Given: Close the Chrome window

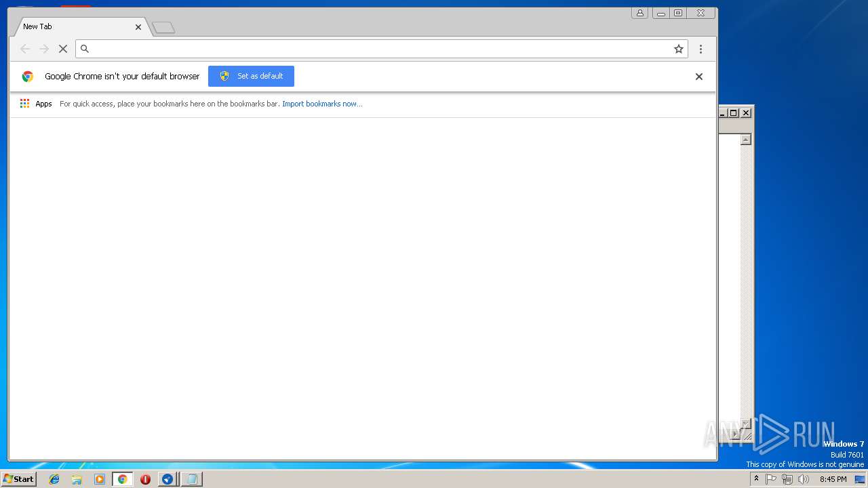Looking at the screenshot, I should 701,13.
